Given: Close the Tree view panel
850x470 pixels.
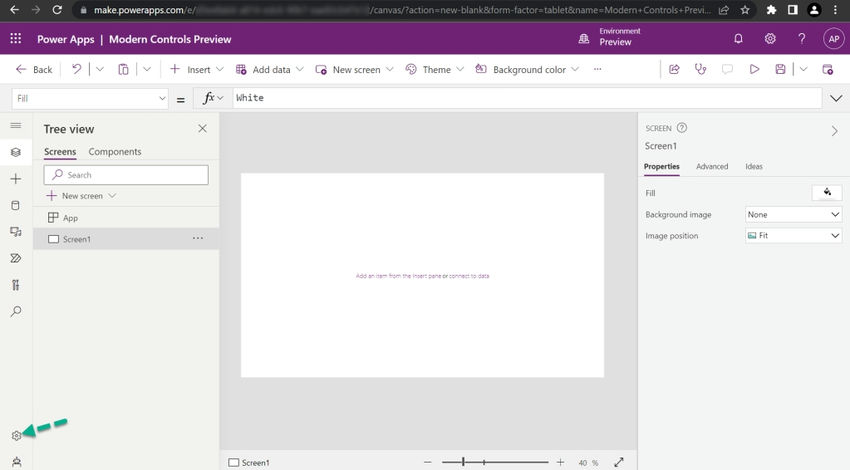Looking at the screenshot, I should click(x=202, y=128).
